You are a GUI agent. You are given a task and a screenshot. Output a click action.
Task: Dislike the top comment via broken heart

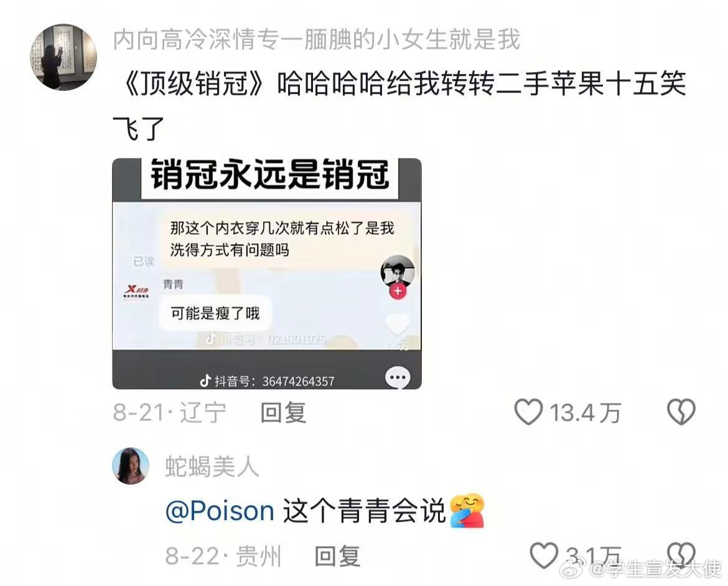tap(681, 412)
